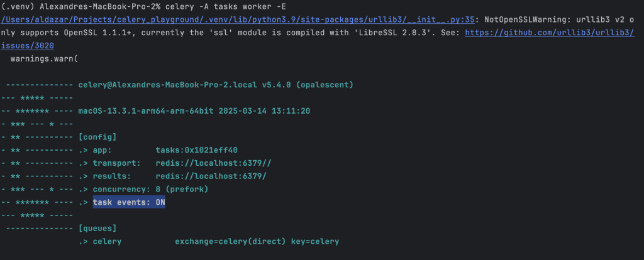
Task: Open the github.com urllib3 issues link
Action: pyautogui.click(x=550, y=33)
